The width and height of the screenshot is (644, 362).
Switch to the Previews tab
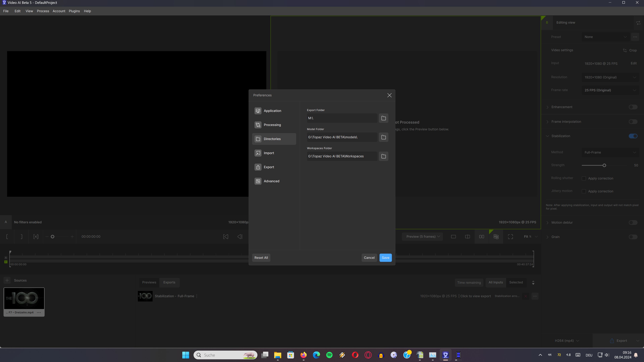[149, 282]
